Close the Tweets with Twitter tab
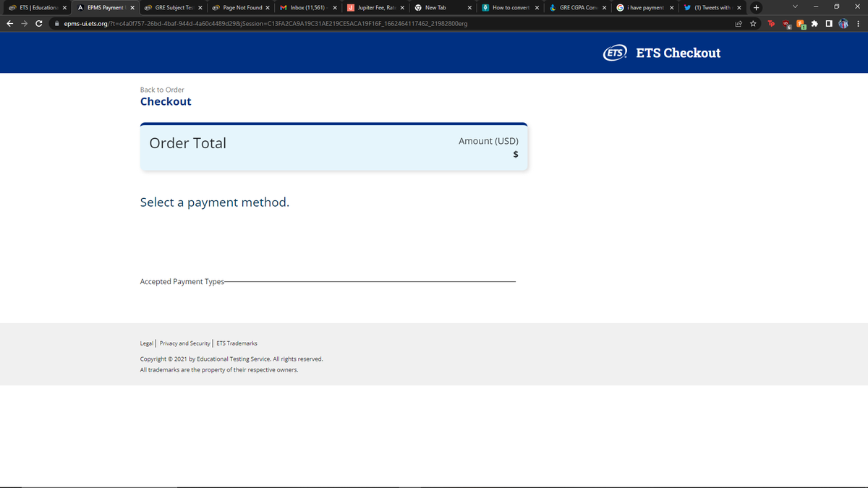 (x=739, y=7)
